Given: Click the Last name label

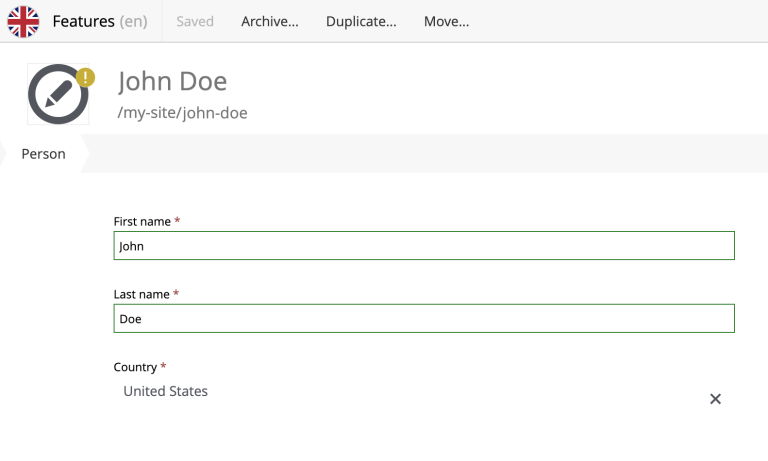Looking at the screenshot, I should coord(142,294).
